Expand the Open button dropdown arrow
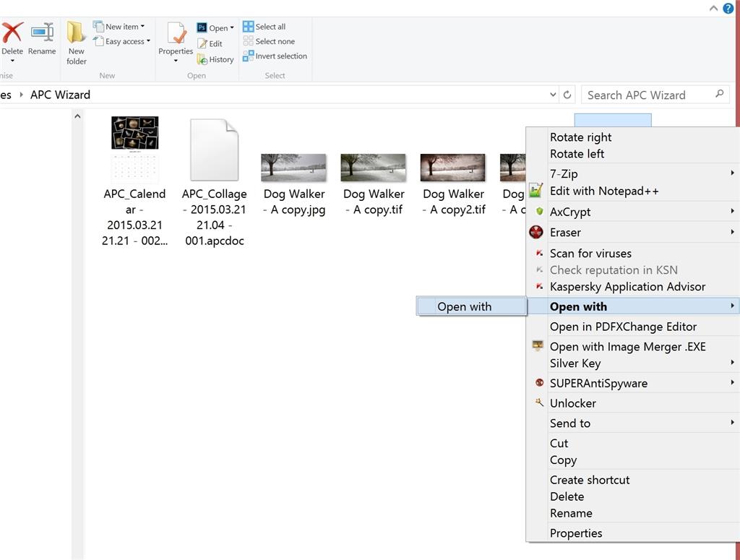Viewport: 740px width, 560px height. click(232, 28)
